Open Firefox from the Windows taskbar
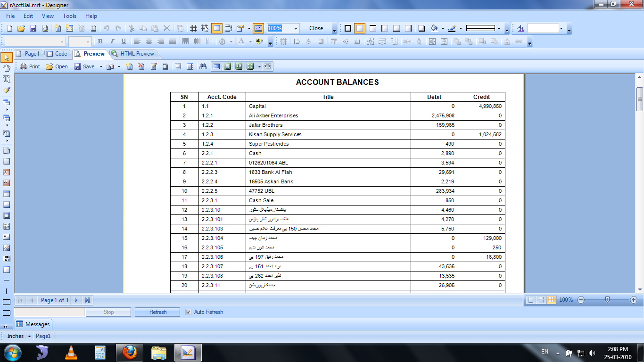The width and height of the screenshot is (644, 362). click(x=130, y=352)
